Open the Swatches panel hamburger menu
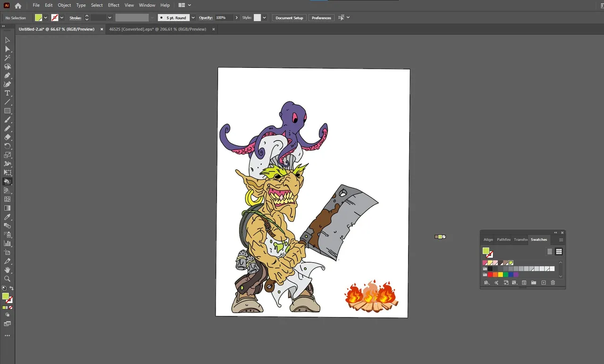 click(x=561, y=240)
